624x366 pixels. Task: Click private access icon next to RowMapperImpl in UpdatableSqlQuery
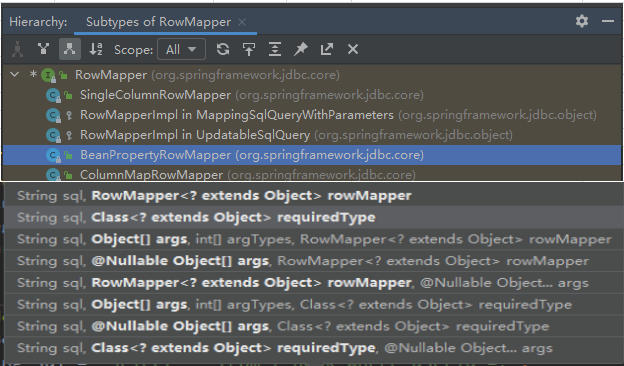69,135
